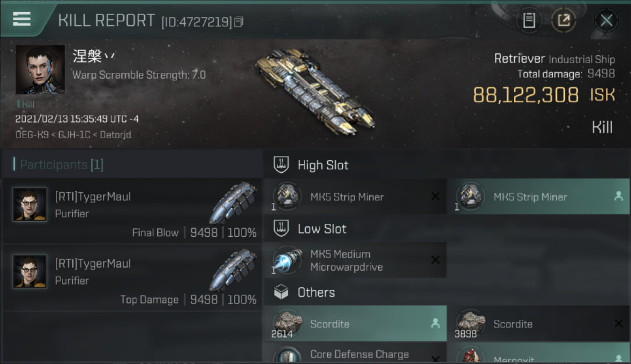
Task: Select the destroyed Scordite 3898 stack
Action: (x=538, y=323)
